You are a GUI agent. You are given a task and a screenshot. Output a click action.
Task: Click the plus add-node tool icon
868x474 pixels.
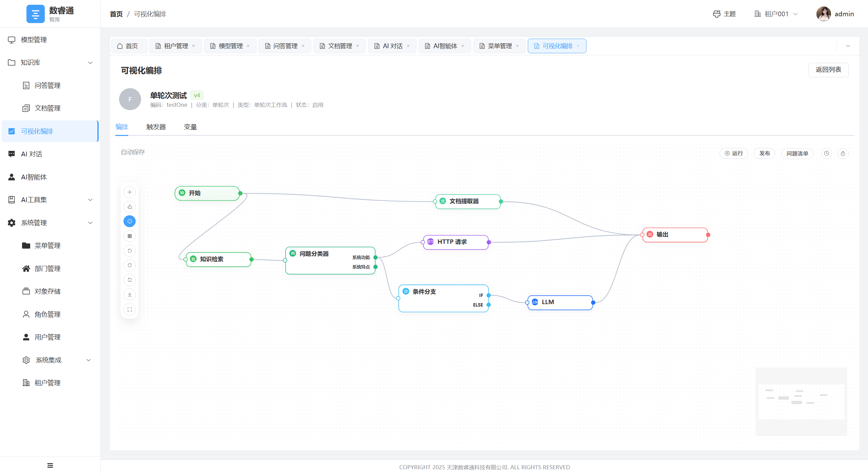[130, 192]
